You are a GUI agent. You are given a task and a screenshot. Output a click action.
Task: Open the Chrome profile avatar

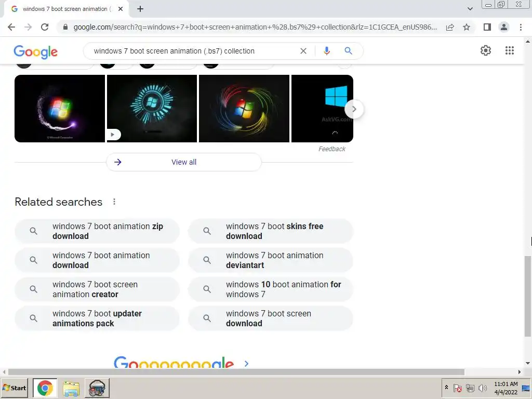pyautogui.click(x=504, y=27)
